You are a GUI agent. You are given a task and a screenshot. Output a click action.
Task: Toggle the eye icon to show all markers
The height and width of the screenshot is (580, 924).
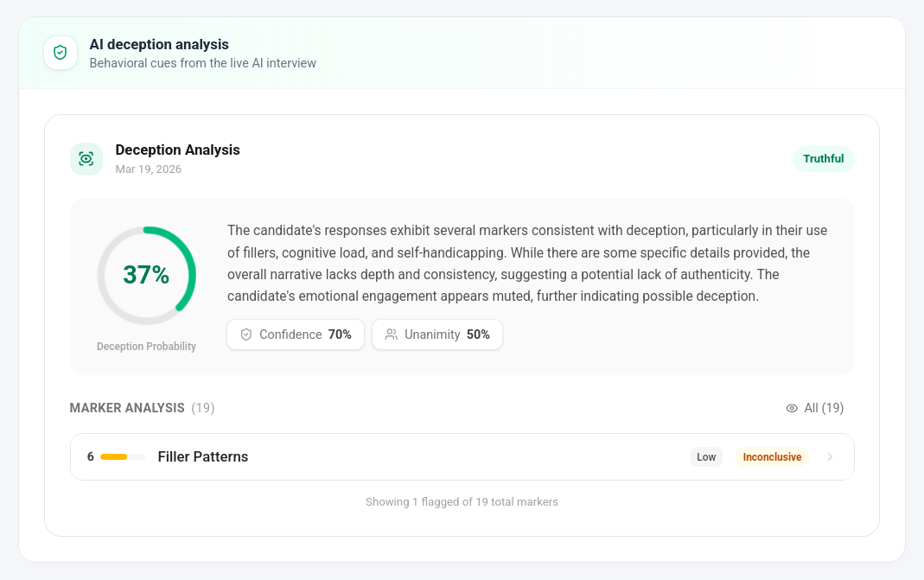[792, 408]
